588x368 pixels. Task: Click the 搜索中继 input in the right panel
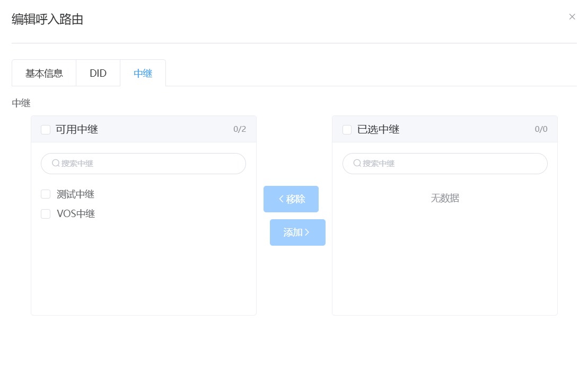click(444, 164)
